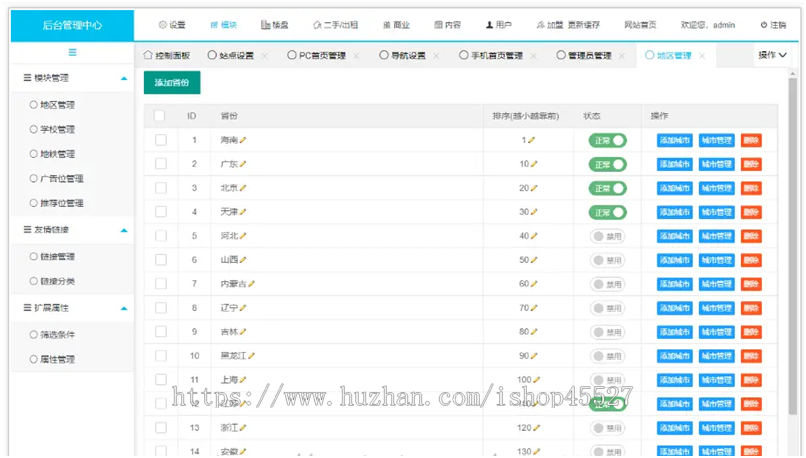The width and height of the screenshot is (806, 458).
Task: Enable the 禁用 status switch for 河北
Action: click(608, 236)
